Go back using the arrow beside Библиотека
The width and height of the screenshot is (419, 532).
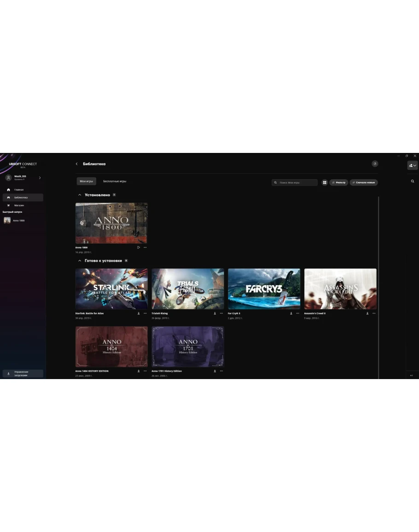77,164
